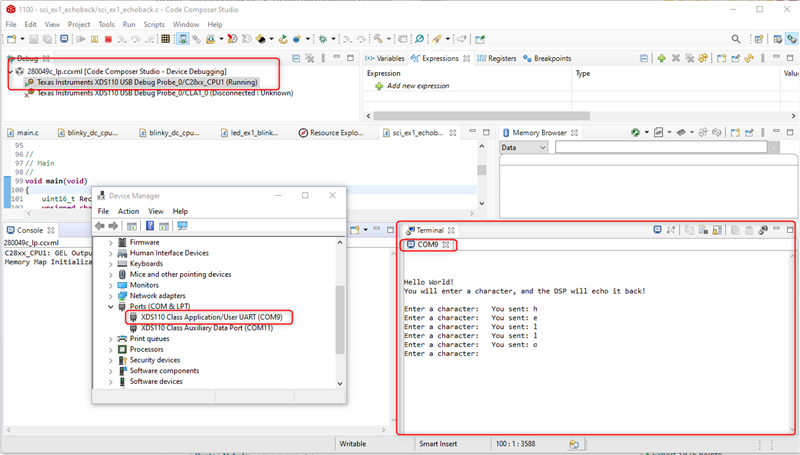The height and width of the screenshot is (455, 800).
Task: Open the Scripts menu
Action: 154,24
